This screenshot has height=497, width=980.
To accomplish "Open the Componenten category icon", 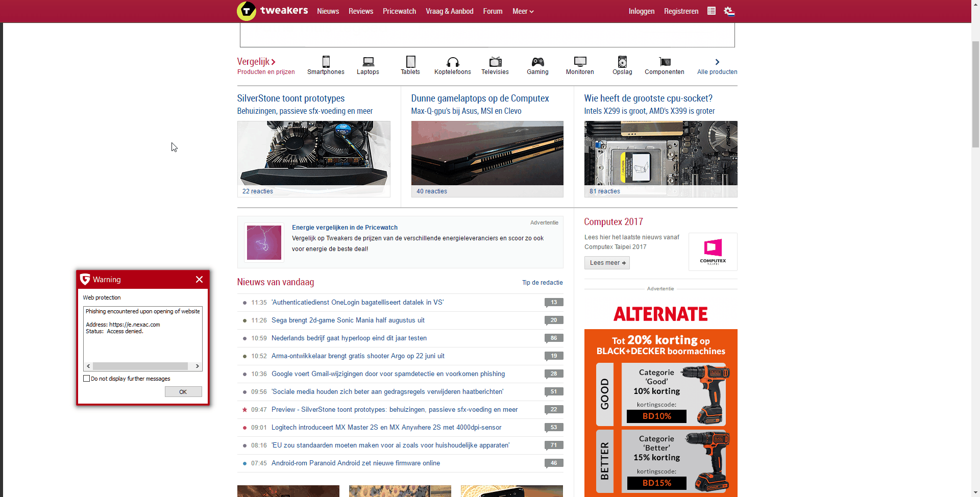I will click(x=665, y=62).
